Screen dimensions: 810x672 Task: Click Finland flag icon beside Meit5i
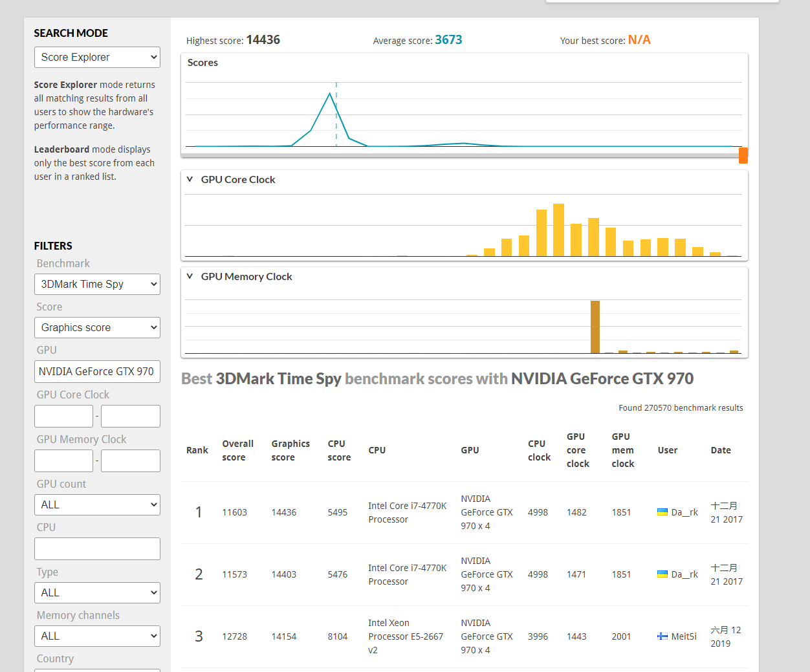662,636
